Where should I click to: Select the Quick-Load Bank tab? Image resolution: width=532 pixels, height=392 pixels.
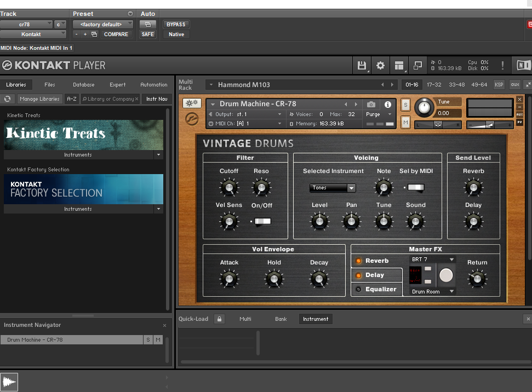(x=281, y=319)
